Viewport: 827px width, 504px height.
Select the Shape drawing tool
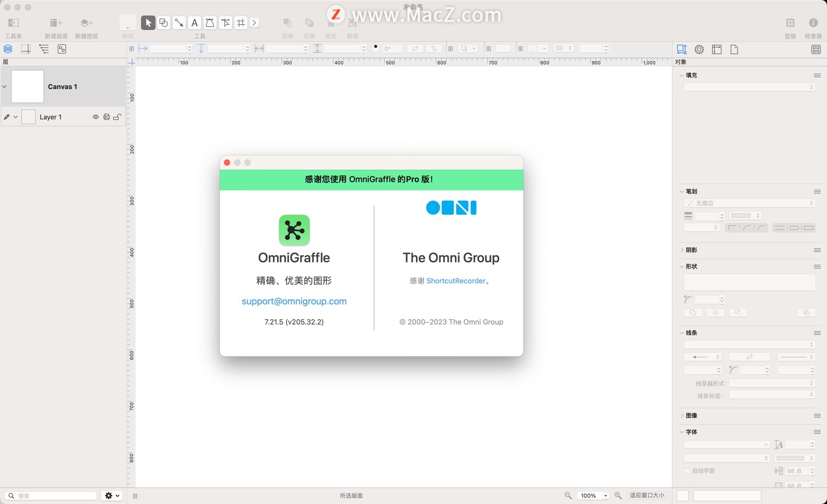[x=164, y=23]
